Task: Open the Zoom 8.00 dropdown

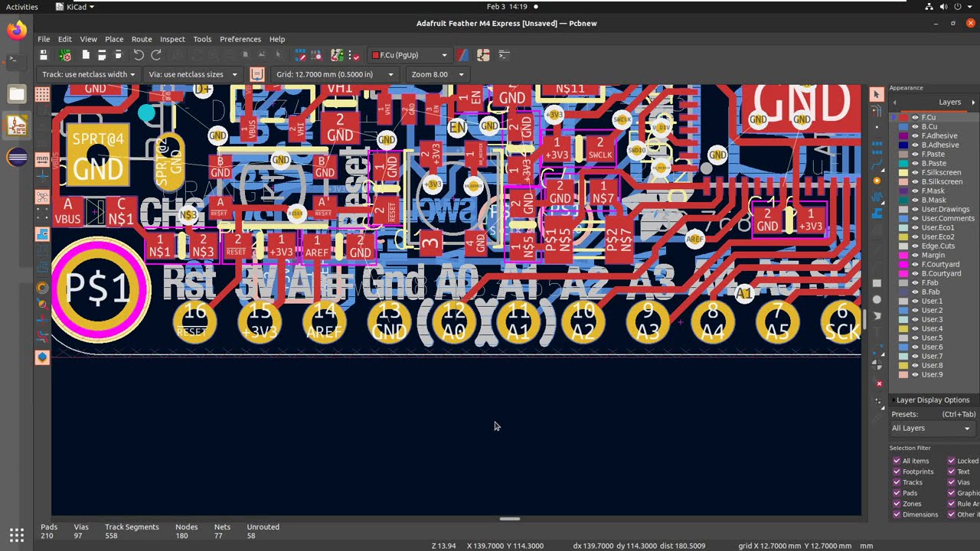Action: (437, 74)
